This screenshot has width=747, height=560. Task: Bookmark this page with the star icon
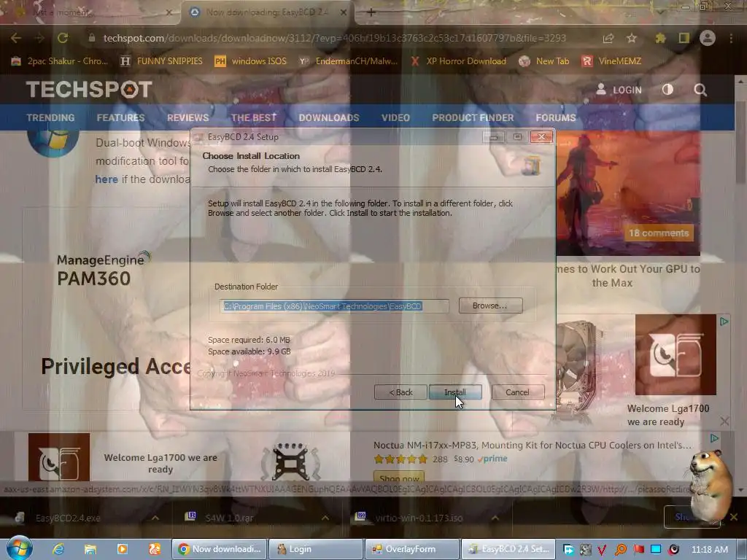[x=632, y=38]
